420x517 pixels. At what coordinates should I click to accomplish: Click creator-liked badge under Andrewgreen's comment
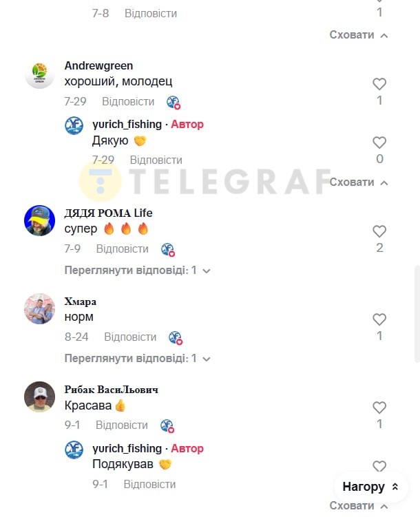point(174,102)
